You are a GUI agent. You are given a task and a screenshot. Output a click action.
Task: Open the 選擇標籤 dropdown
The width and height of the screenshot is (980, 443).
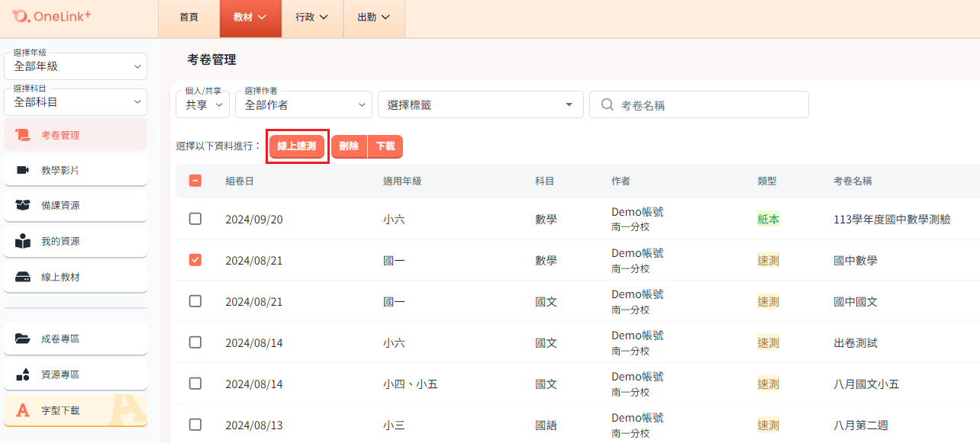[x=481, y=104]
